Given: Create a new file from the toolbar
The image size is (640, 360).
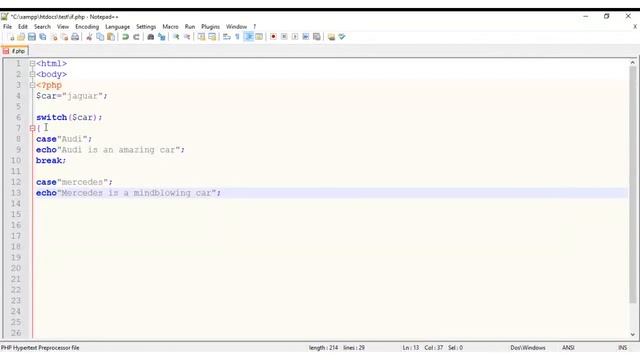Looking at the screenshot, I should tap(11, 37).
